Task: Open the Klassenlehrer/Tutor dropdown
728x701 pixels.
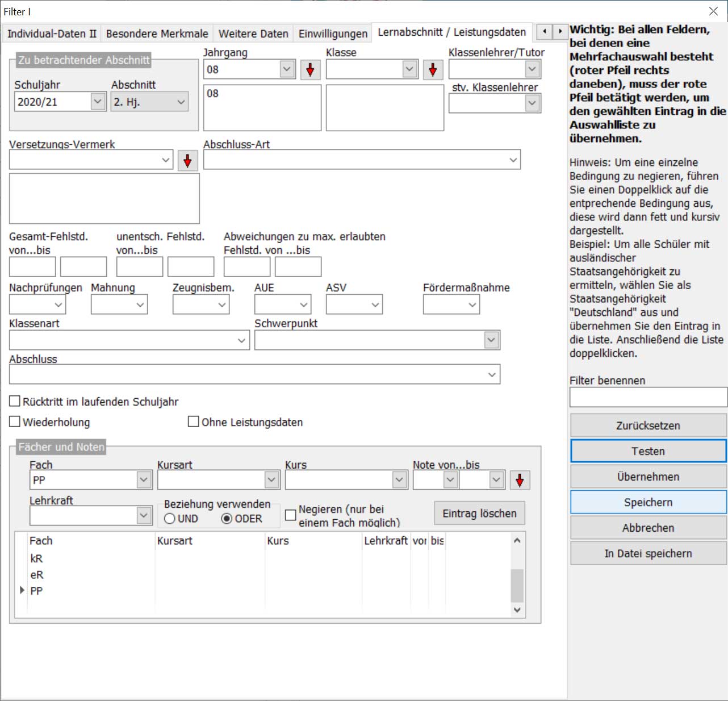Action: [532, 69]
